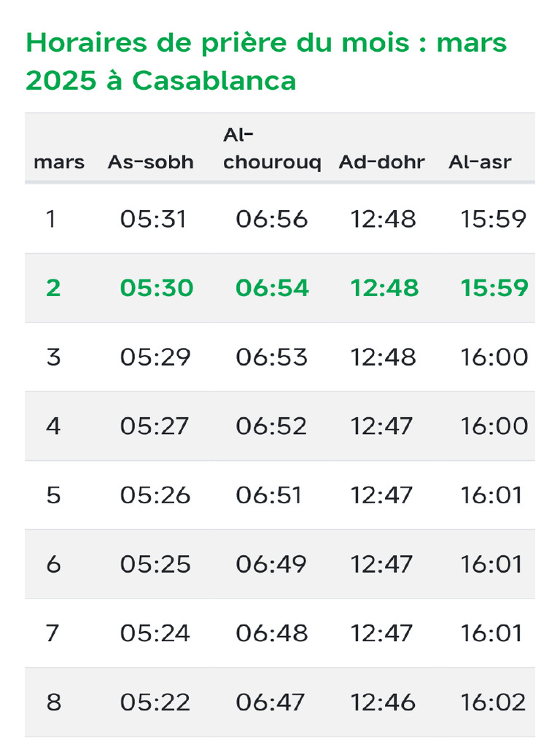Click As-sobh time 05:31 on March 1

[154, 219]
